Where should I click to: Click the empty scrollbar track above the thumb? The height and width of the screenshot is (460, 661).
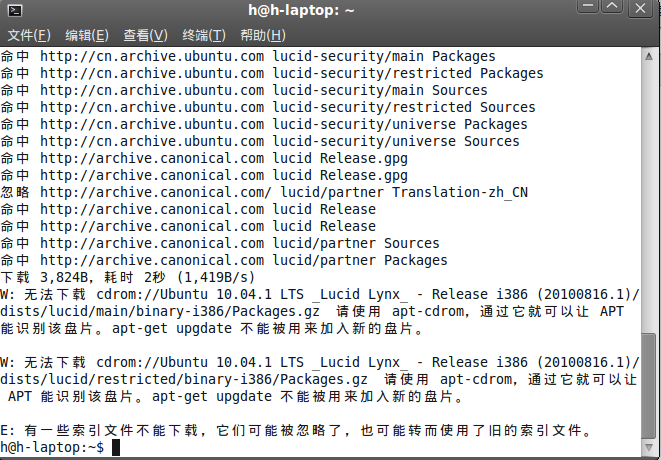649,198
